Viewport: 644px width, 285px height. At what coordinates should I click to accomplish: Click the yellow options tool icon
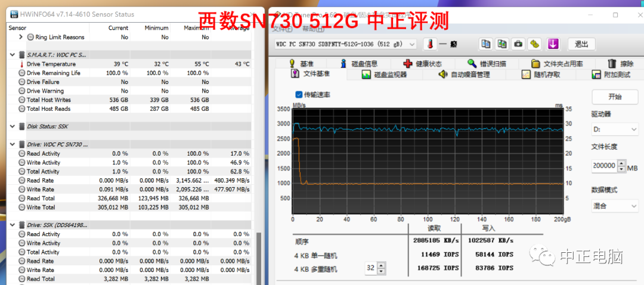pos(534,44)
